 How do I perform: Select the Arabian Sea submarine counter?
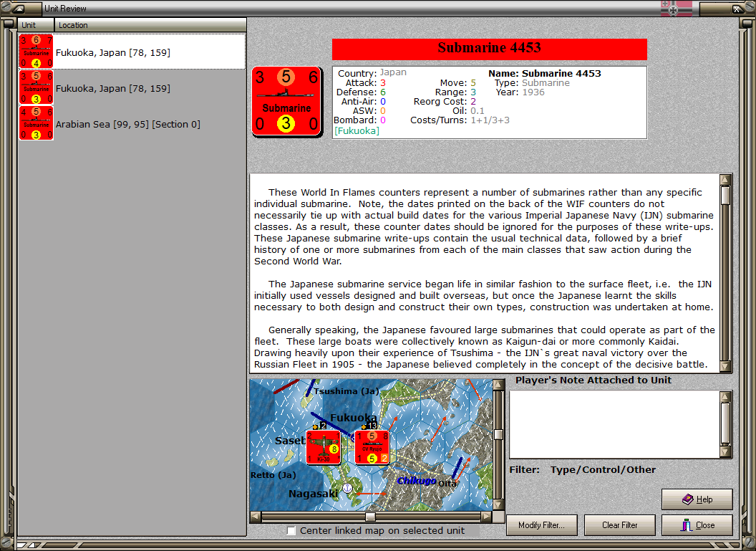click(x=37, y=123)
